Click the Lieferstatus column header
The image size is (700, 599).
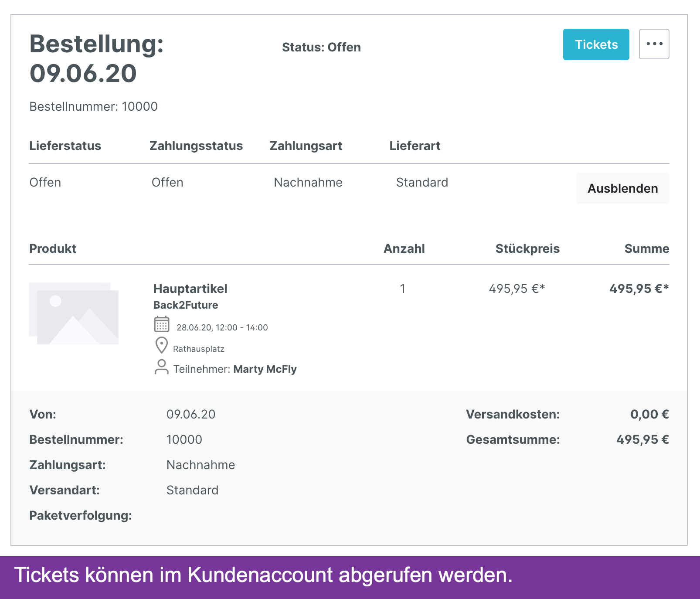pos(65,146)
